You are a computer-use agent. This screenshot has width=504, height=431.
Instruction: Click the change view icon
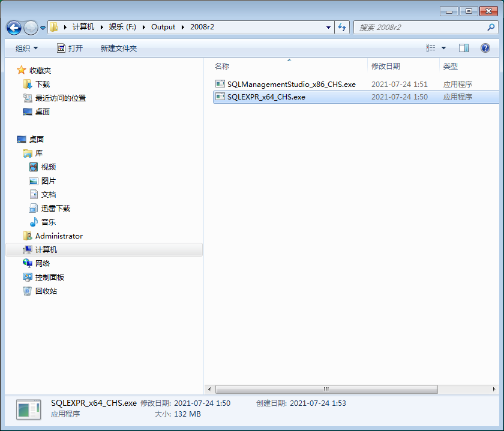(431, 48)
